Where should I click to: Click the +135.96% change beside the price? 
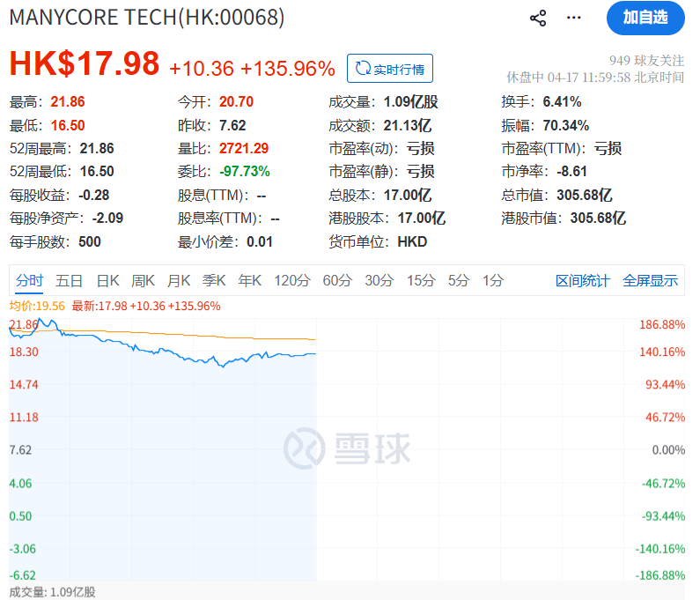point(288,69)
